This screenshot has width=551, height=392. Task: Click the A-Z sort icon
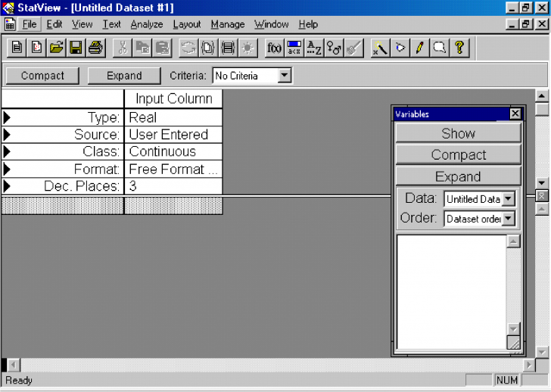pyautogui.click(x=314, y=48)
